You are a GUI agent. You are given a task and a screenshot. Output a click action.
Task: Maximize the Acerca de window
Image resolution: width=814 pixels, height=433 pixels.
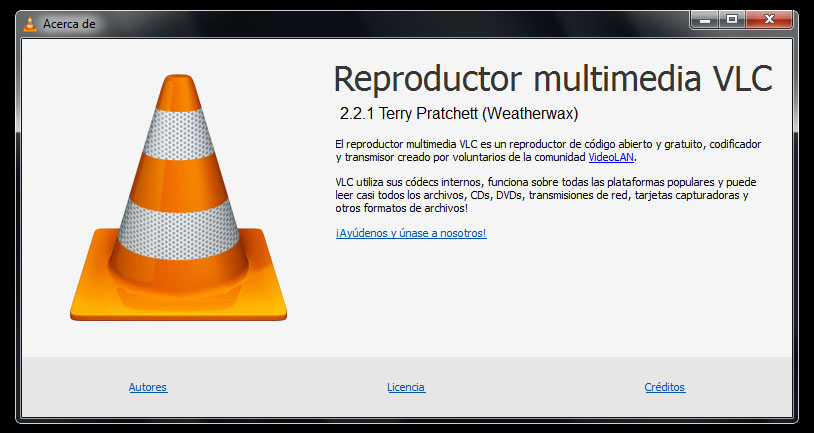(732, 20)
